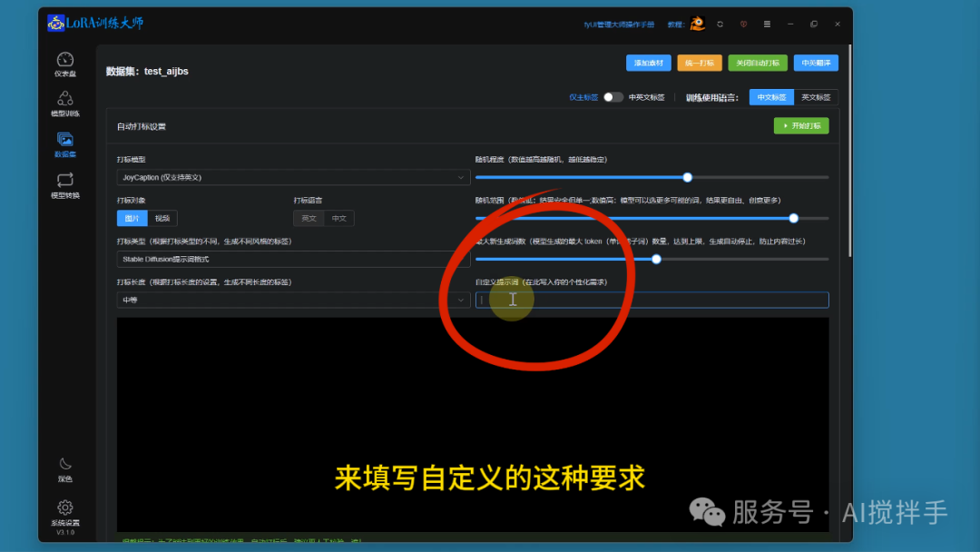This screenshot has height=552, width=980.
Task: Open the 数据集 dataset section
Action: click(65, 145)
